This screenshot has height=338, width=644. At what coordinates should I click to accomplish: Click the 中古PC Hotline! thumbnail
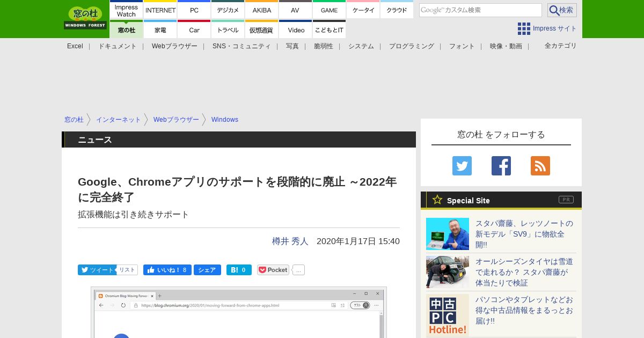(448, 316)
